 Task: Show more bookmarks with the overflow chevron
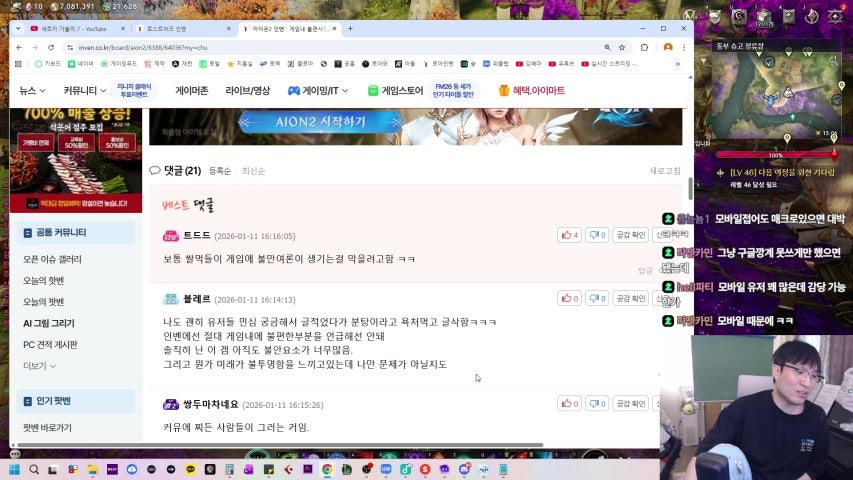point(678,64)
